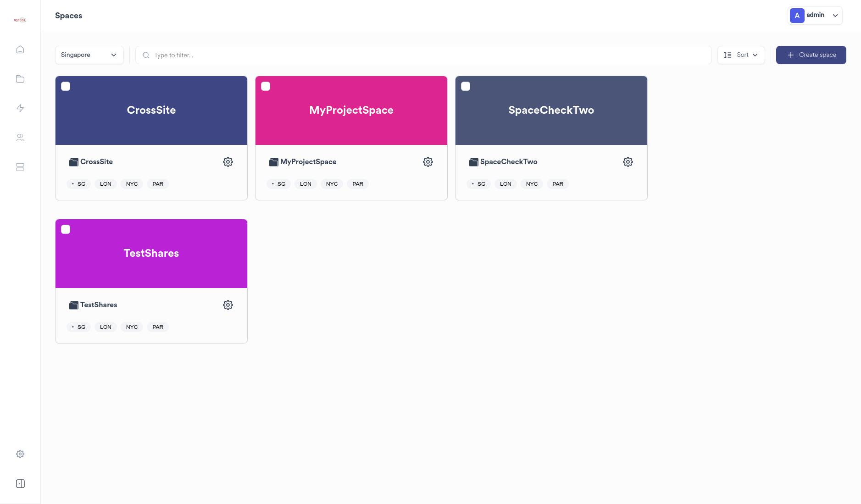Select the CrossSite space checkbox

coord(66,86)
